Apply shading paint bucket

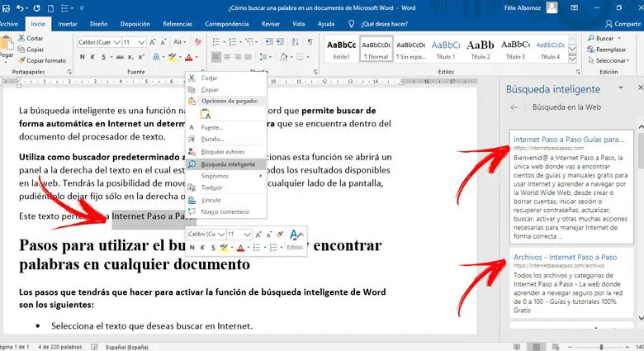point(283,57)
